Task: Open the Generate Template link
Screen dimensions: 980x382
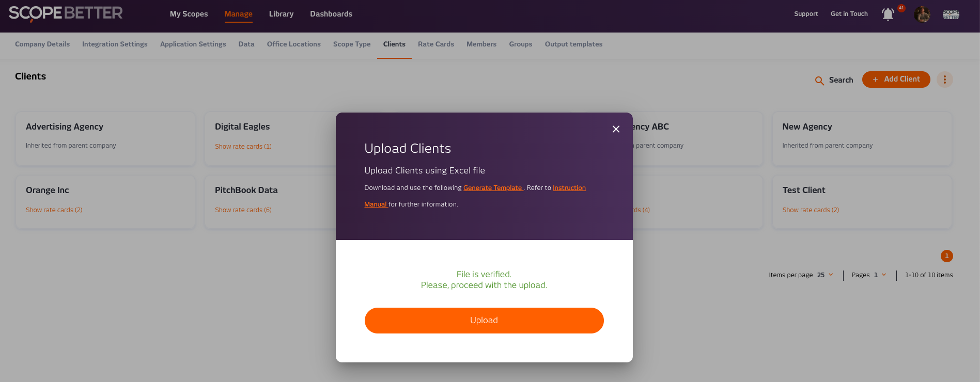Action: tap(493, 188)
